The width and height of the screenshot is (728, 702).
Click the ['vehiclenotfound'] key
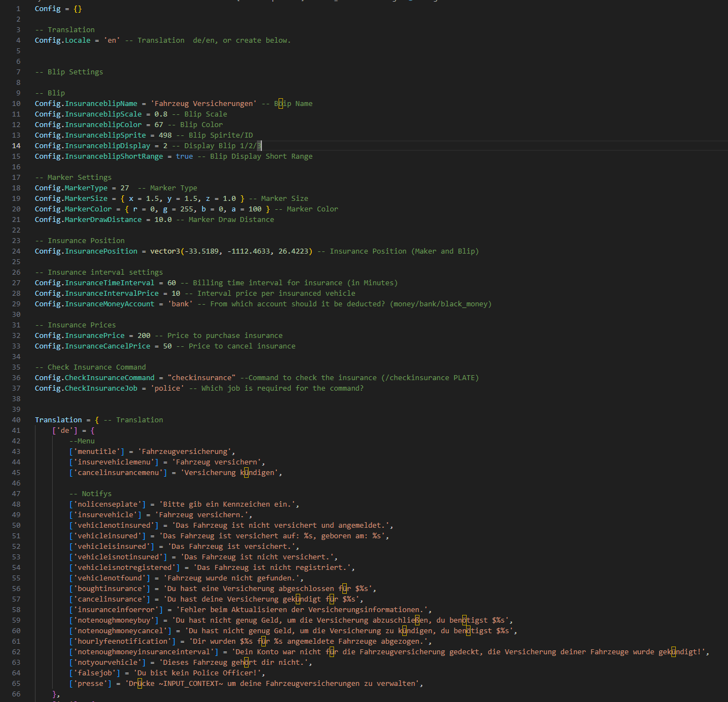click(x=110, y=578)
